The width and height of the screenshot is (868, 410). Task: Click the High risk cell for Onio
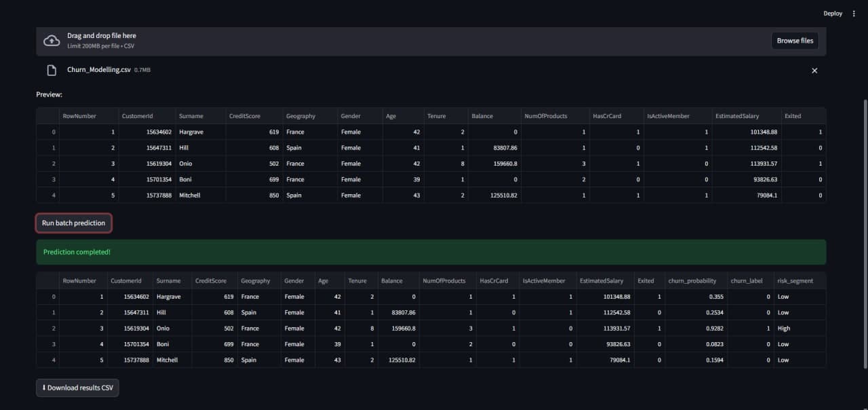point(784,328)
